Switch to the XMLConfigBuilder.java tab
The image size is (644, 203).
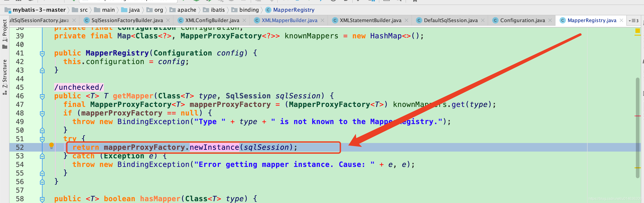tap(212, 21)
